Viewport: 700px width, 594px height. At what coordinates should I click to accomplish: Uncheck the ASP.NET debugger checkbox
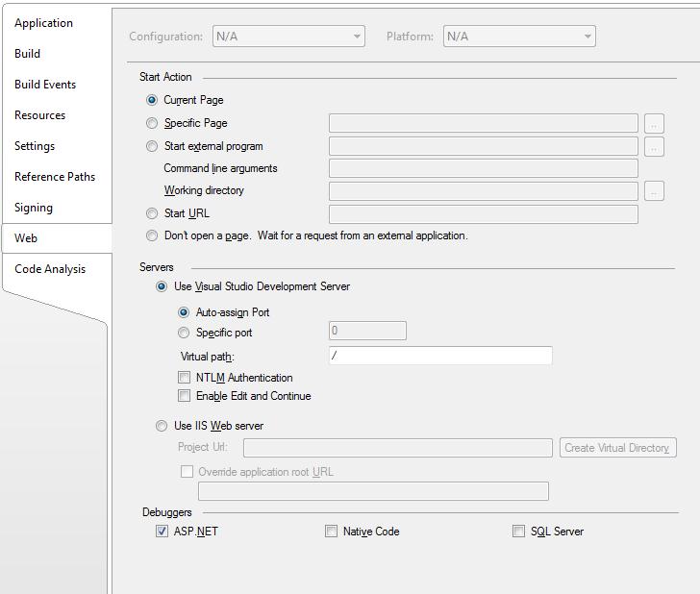[162, 532]
